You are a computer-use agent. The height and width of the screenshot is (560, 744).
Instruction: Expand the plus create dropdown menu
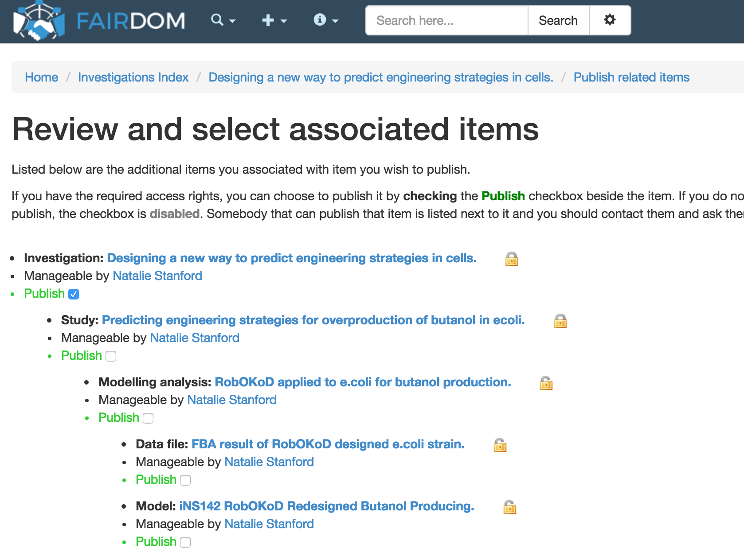(x=274, y=20)
